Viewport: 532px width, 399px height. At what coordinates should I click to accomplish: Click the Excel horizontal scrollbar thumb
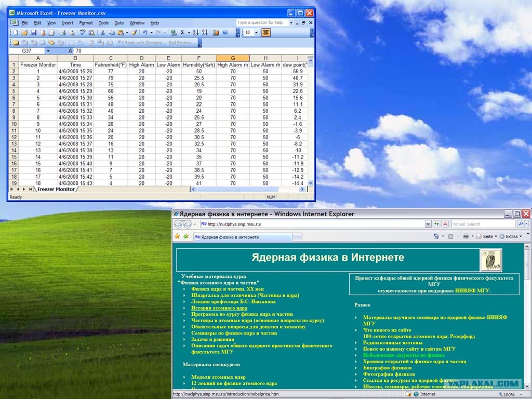pyautogui.click(x=237, y=189)
